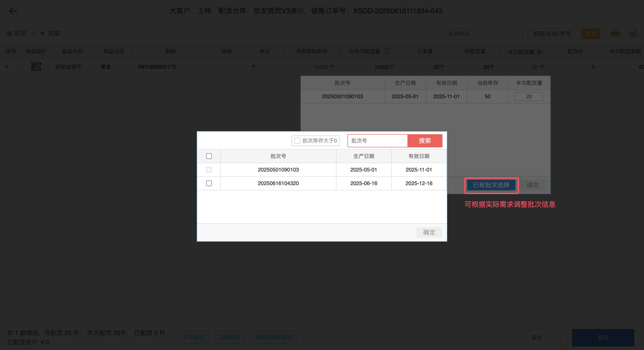The height and width of the screenshot is (350, 644).
Task: Click the 待配货量 column header
Action: pos(475,51)
